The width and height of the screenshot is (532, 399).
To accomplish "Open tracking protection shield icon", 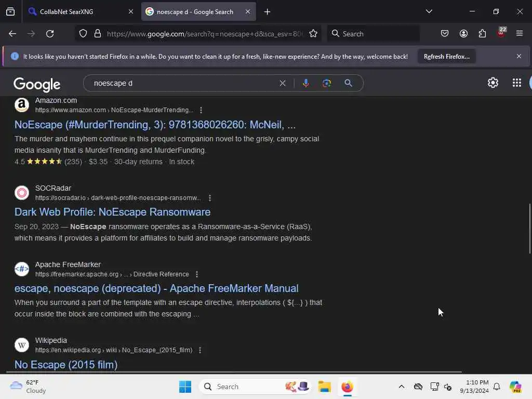I will (83, 34).
